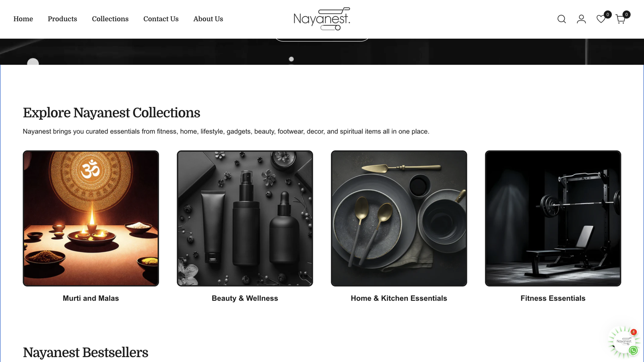Click the Fitness Essentials text link
Image resolution: width=644 pixels, height=362 pixels.
[x=553, y=298]
